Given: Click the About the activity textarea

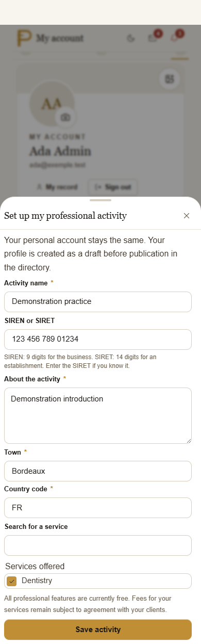Looking at the screenshot, I should pos(98,415).
